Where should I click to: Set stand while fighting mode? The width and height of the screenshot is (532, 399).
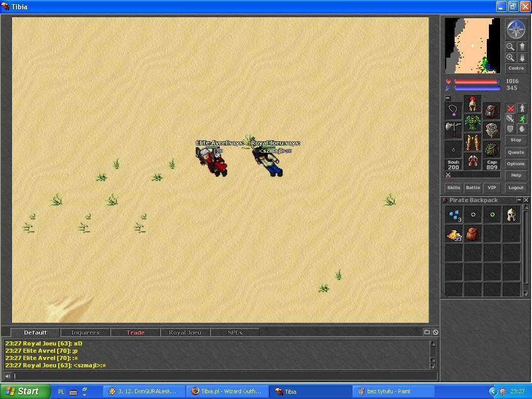522,108
